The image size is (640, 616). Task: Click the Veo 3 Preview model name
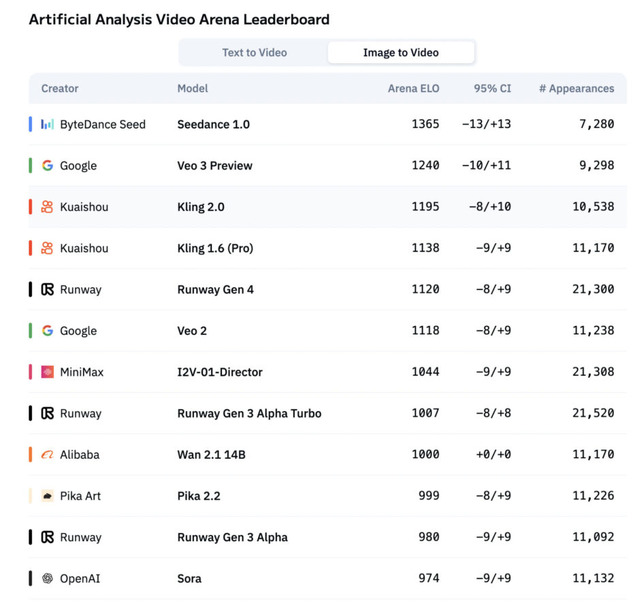(215, 165)
